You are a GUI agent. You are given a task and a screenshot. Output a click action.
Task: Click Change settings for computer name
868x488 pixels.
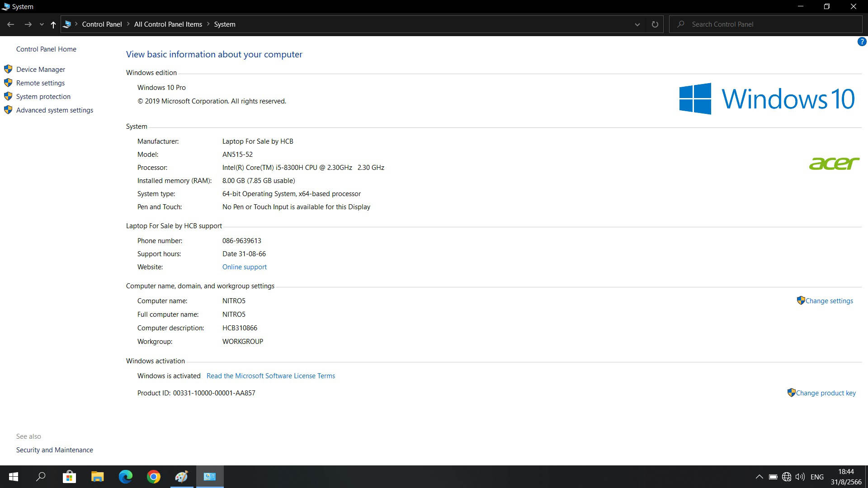click(x=829, y=301)
